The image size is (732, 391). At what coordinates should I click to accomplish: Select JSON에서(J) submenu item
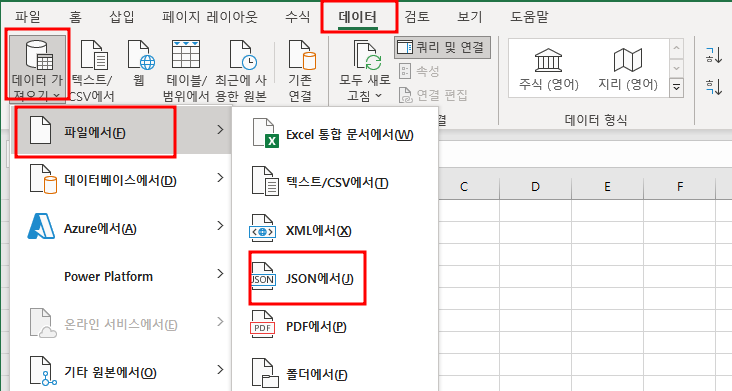[335, 279]
